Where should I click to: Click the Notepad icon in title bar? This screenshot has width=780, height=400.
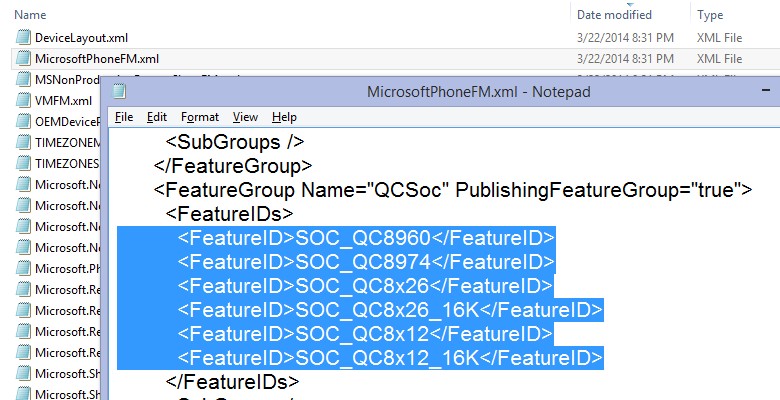[x=119, y=92]
